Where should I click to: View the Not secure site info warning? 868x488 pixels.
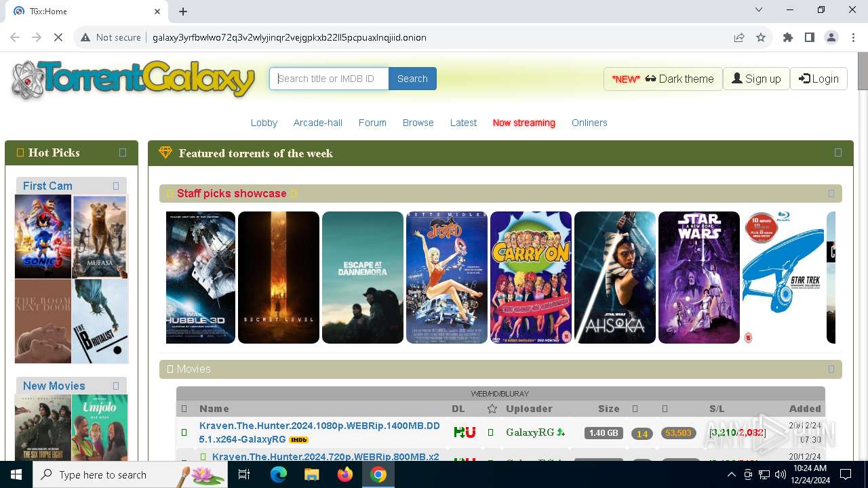coord(111,37)
